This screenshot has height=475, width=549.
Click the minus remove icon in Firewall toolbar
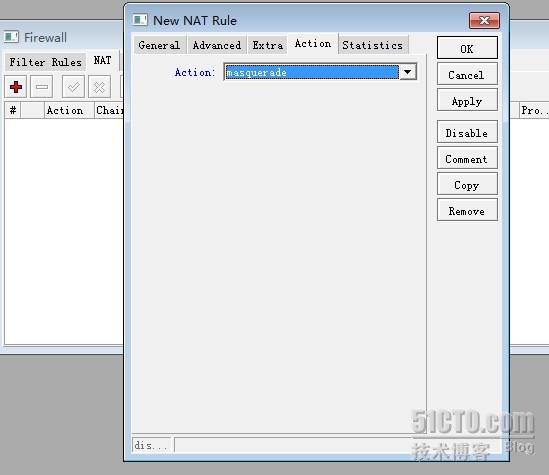pos(42,86)
